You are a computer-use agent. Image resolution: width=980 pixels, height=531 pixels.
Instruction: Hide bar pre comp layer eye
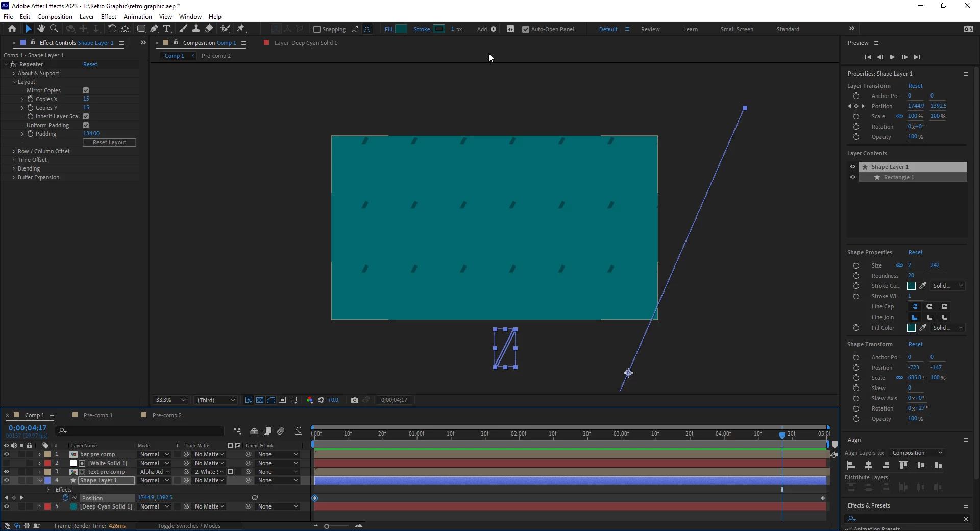[x=6, y=454]
